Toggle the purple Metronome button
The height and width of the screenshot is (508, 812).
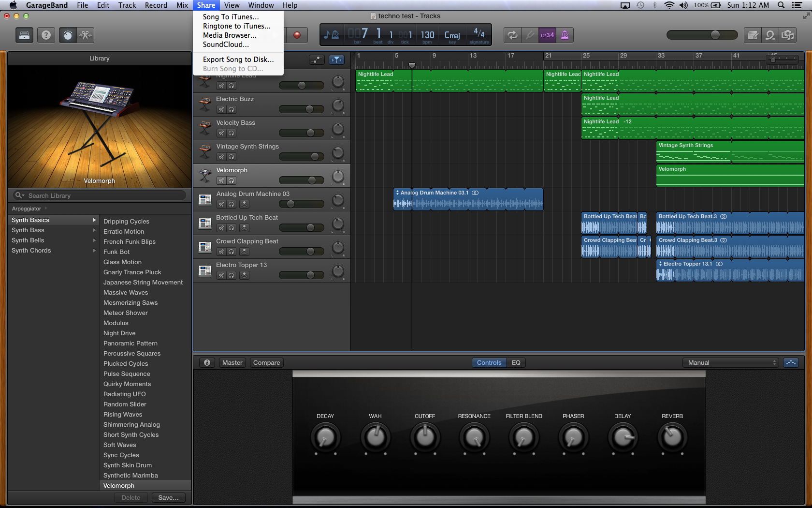pyautogui.click(x=565, y=35)
